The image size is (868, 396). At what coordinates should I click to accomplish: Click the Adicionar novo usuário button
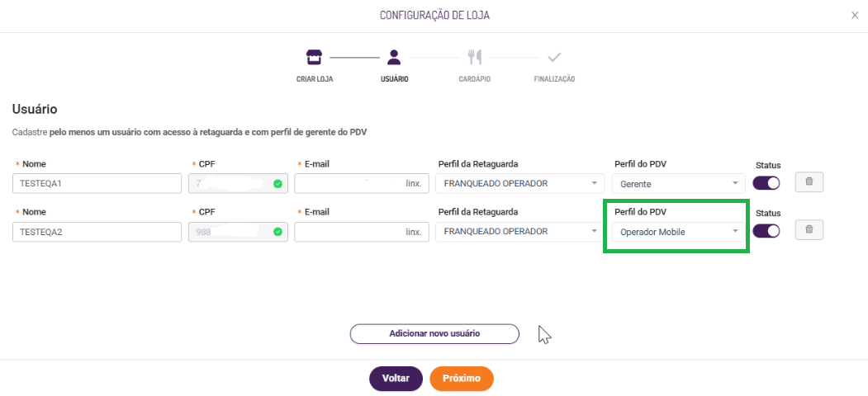tap(434, 333)
